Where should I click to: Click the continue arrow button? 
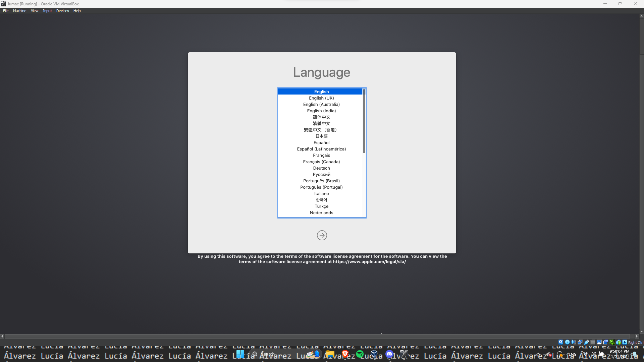(x=322, y=235)
